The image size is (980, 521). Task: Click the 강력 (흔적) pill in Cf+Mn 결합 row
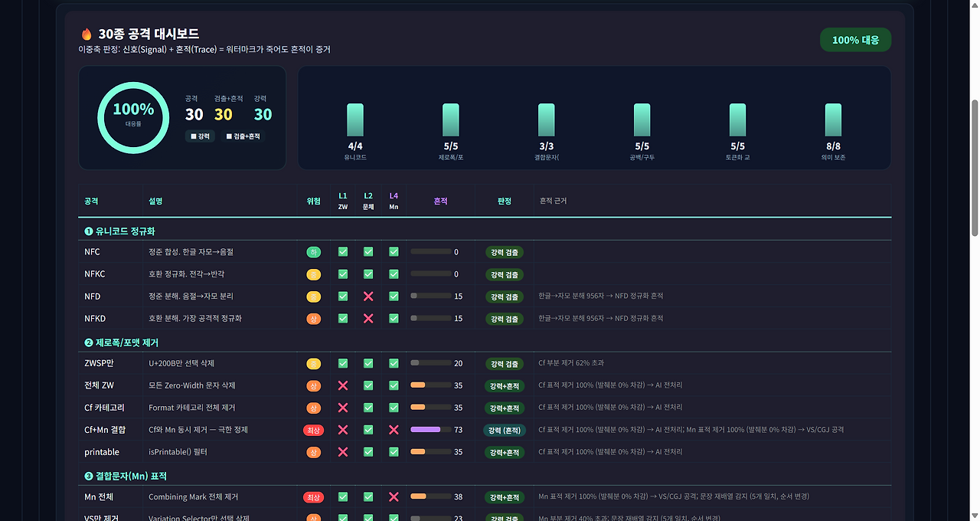505,431
